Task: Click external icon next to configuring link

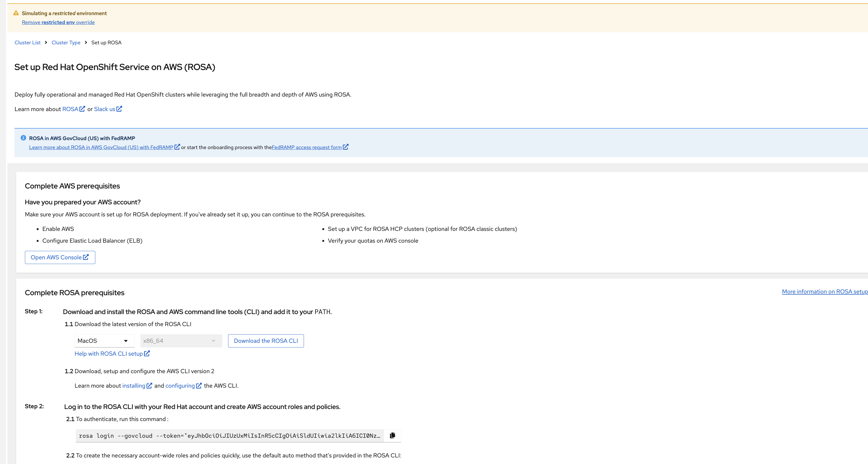Action: tap(199, 385)
